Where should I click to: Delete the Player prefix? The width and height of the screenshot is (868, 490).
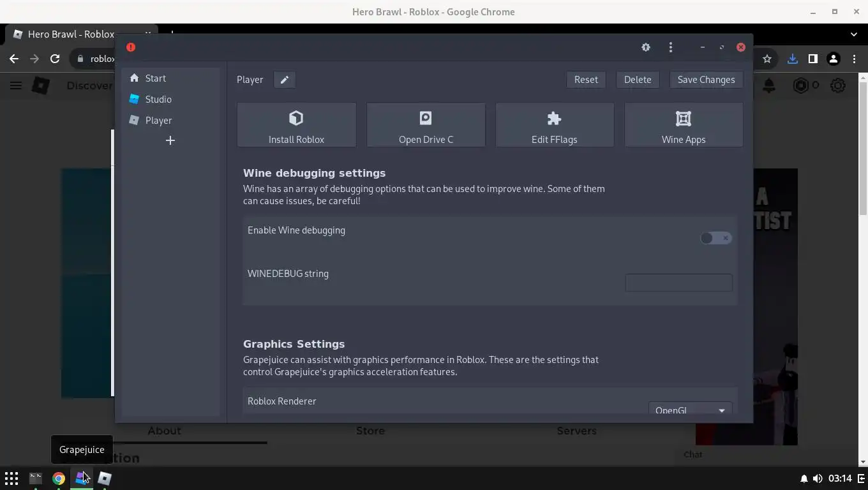tap(638, 80)
